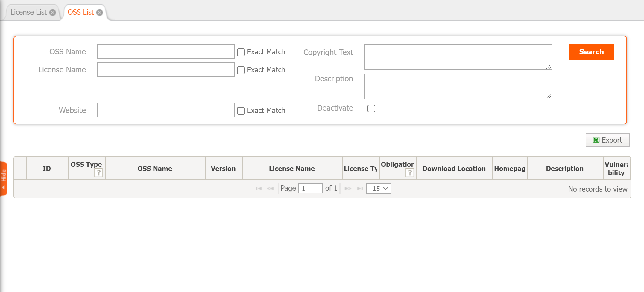This screenshot has width=644, height=292.
Task: Select the OSS List tab
Action: (x=81, y=12)
